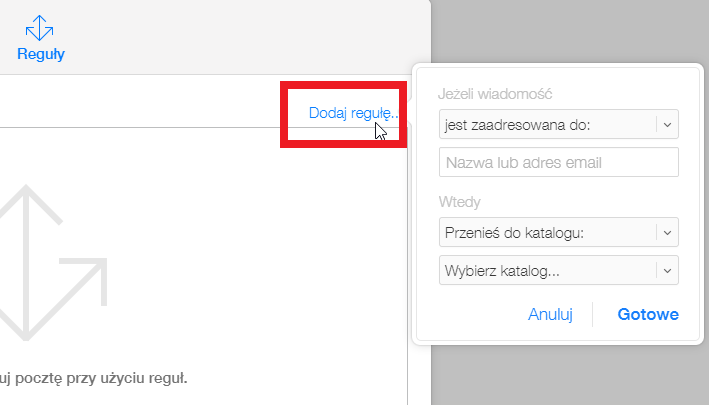The image size is (709, 405).
Task: Click the Dodaj regułę link
Action: [x=353, y=113]
